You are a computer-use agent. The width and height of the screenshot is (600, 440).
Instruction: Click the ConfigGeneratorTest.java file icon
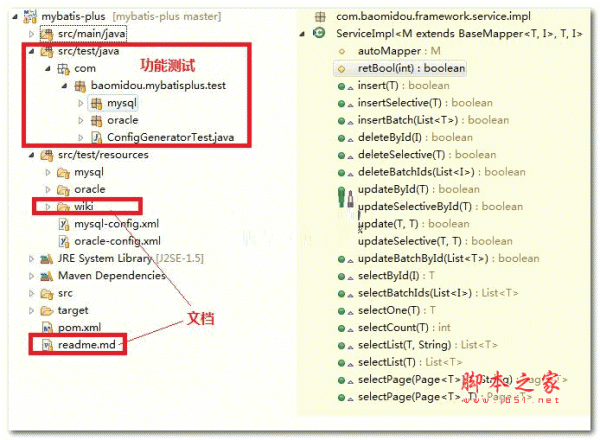coord(97,138)
